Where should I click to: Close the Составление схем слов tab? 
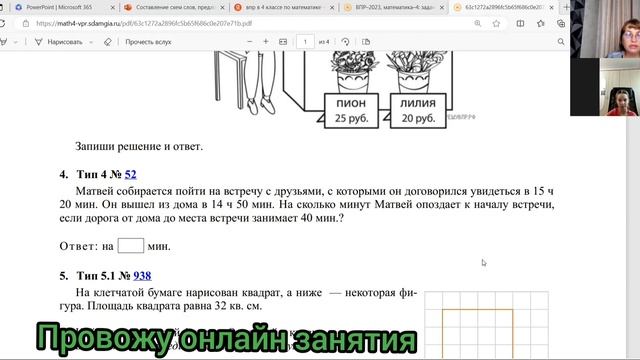click(x=222, y=7)
